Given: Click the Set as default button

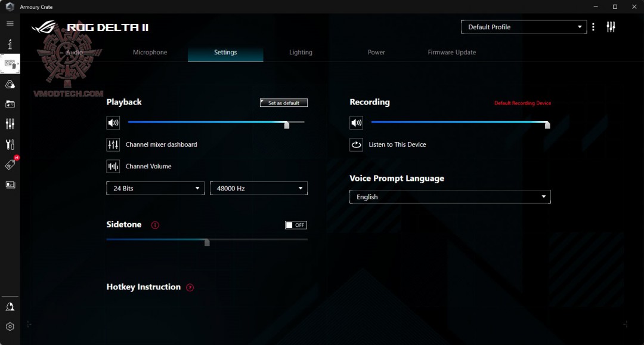Looking at the screenshot, I should 284,103.
